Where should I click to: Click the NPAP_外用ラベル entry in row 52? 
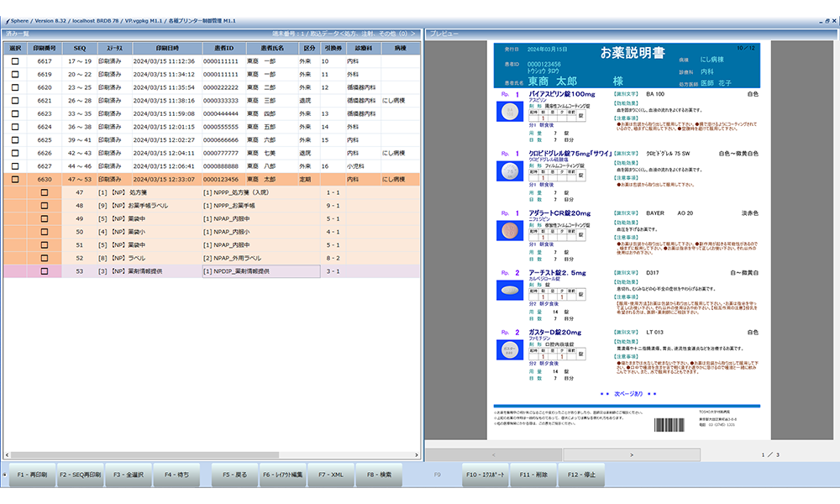261,258
